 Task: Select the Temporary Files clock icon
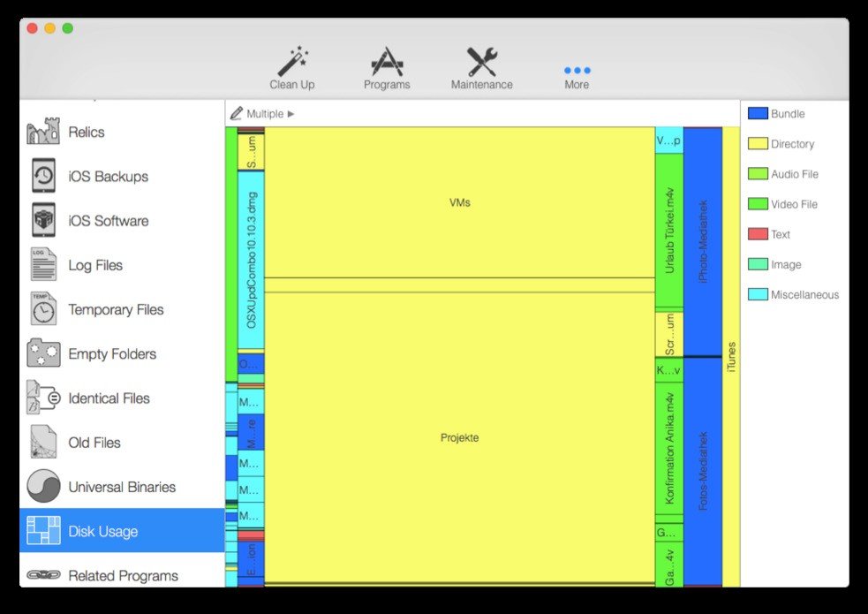click(x=43, y=308)
